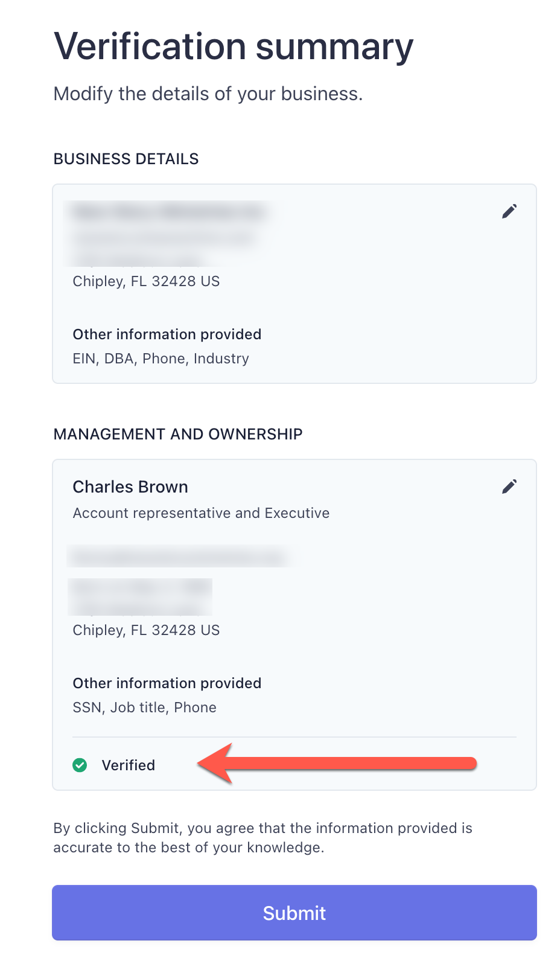Click SSN, Job title, Phone text

[144, 707]
